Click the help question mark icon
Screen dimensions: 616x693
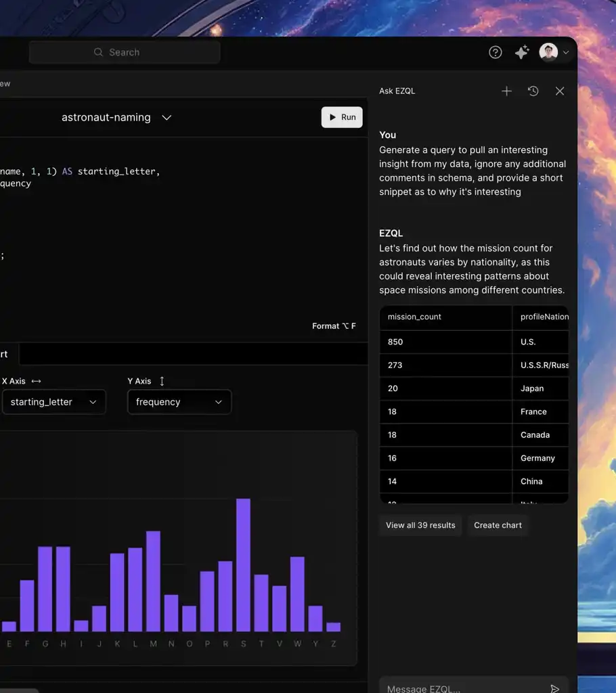[495, 52]
